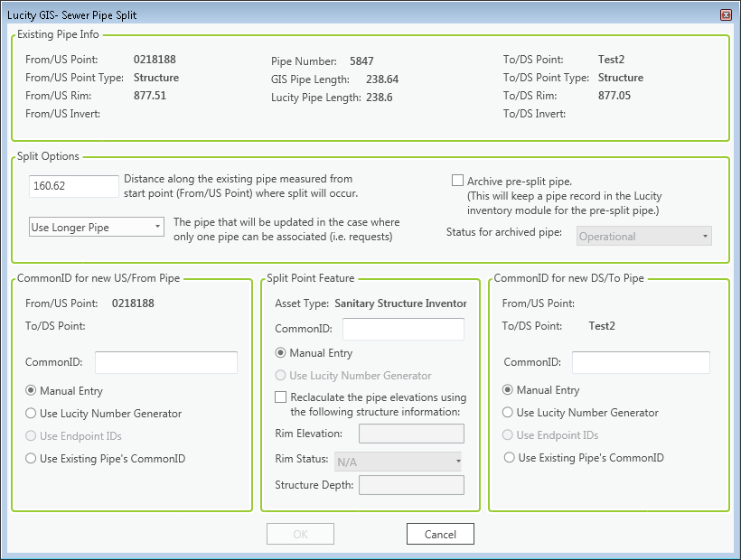Focus the split distance field 160.62
Viewport: 741px width, 560px height.
(74, 186)
